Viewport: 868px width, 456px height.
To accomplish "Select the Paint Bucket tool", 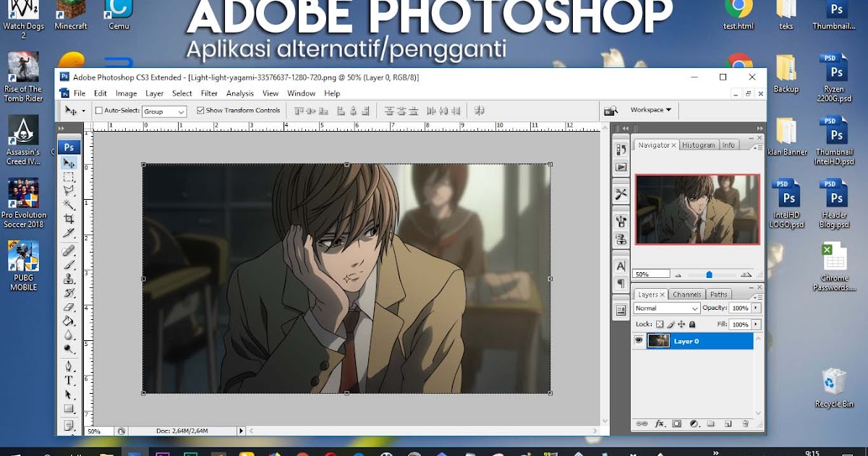I will tap(69, 321).
